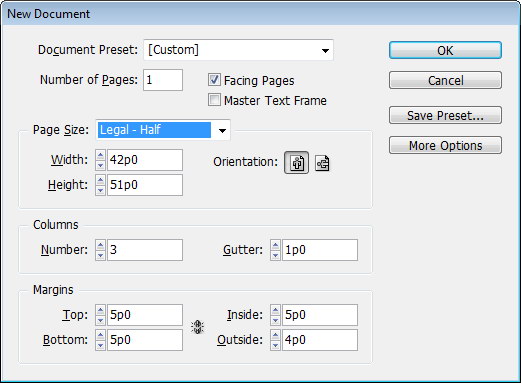521x383 pixels.
Task: Increase Top margin using up arrow
Action: tap(100, 310)
